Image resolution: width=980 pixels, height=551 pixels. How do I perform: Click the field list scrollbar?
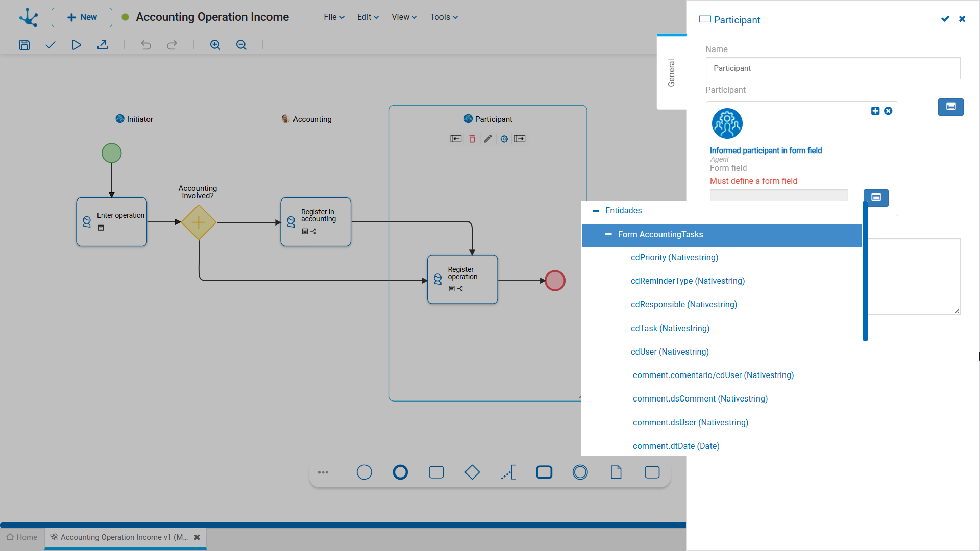[x=865, y=271]
